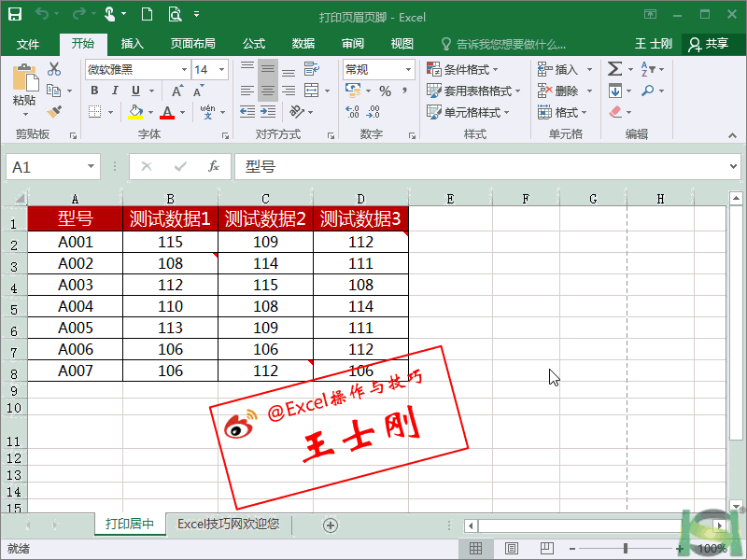Switch to the 插入 ribbon tab
The width and height of the screenshot is (747, 560).
pyautogui.click(x=132, y=44)
